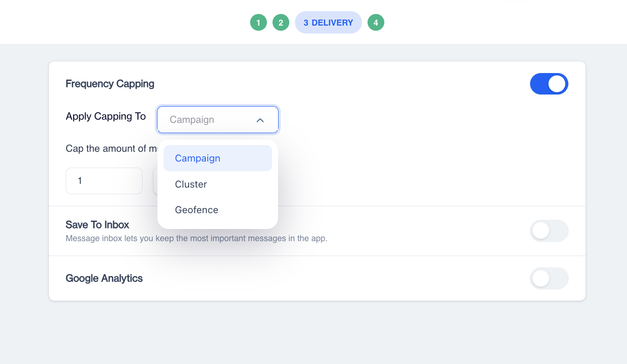Click the Google Analytics heading
627x364 pixels.
click(x=104, y=278)
